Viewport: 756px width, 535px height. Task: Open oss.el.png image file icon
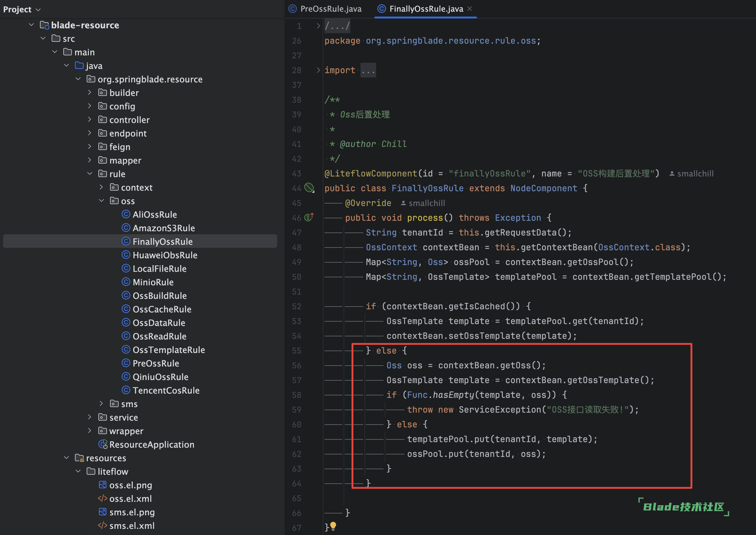[x=103, y=485]
